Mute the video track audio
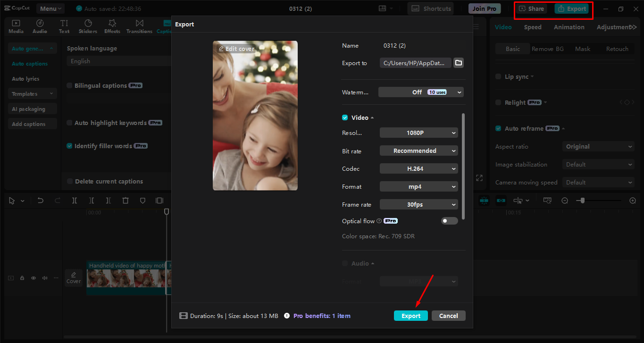Screen dimensions: 644x343 pyautogui.click(x=44, y=278)
